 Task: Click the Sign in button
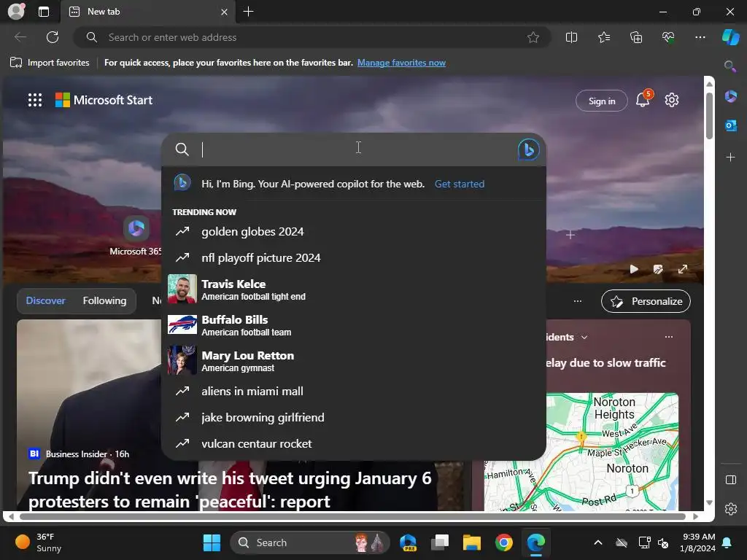click(602, 101)
